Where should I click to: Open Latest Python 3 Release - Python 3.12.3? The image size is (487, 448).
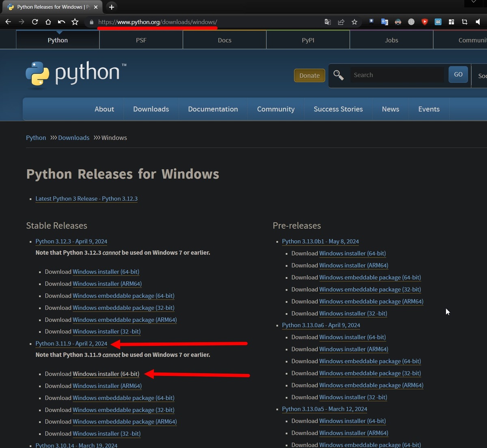tap(86, 198)
